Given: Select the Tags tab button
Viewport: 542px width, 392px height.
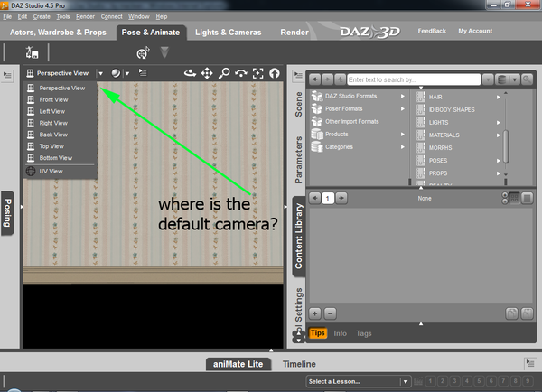Looking at the screenshot, I should click(364, 333).
